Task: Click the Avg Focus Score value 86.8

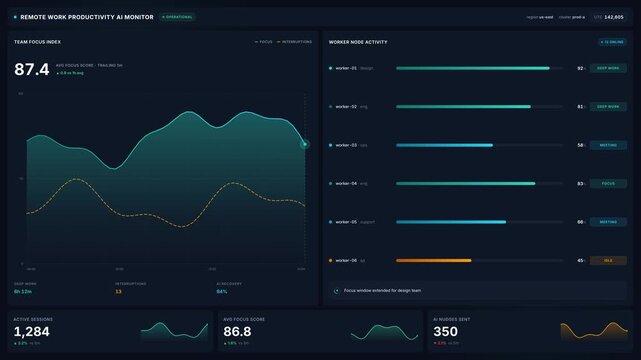Action: click(x=237, y=331)
